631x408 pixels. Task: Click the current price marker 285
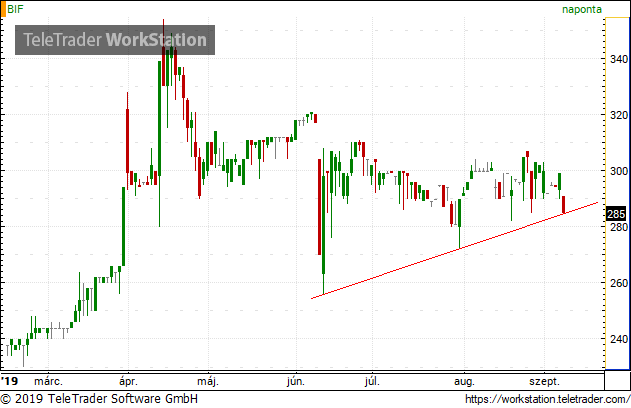[616, 214]
